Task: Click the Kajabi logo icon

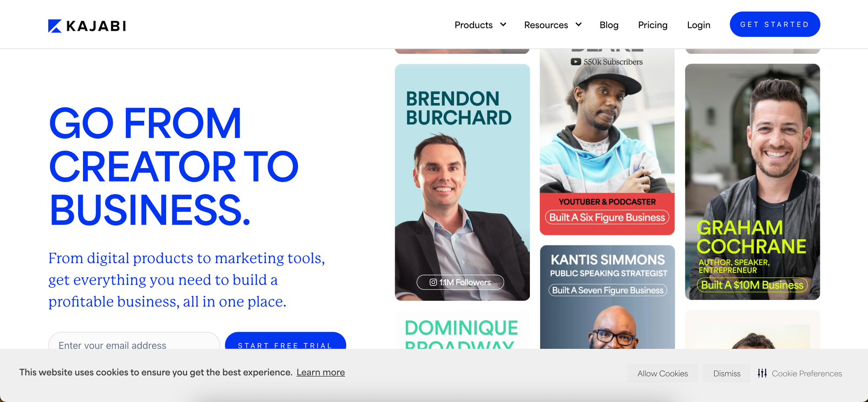Action: pyautogui.click(x=55, y=26)
